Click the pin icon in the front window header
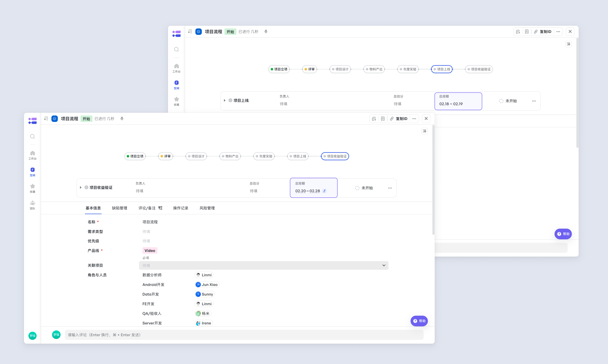The image size is (608, 364). point(122,119)
